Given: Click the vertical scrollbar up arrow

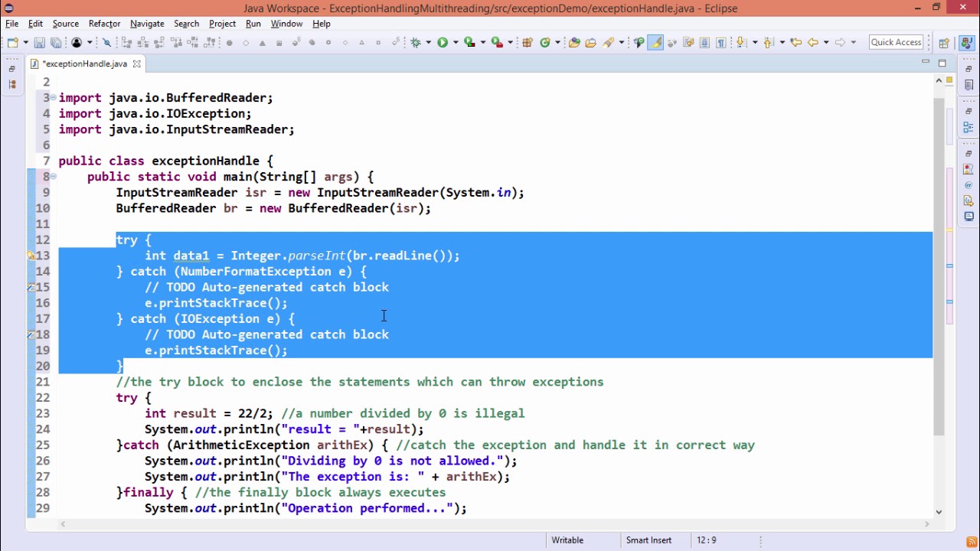Looking at the screenshot, I should click(x=939, y=80).
